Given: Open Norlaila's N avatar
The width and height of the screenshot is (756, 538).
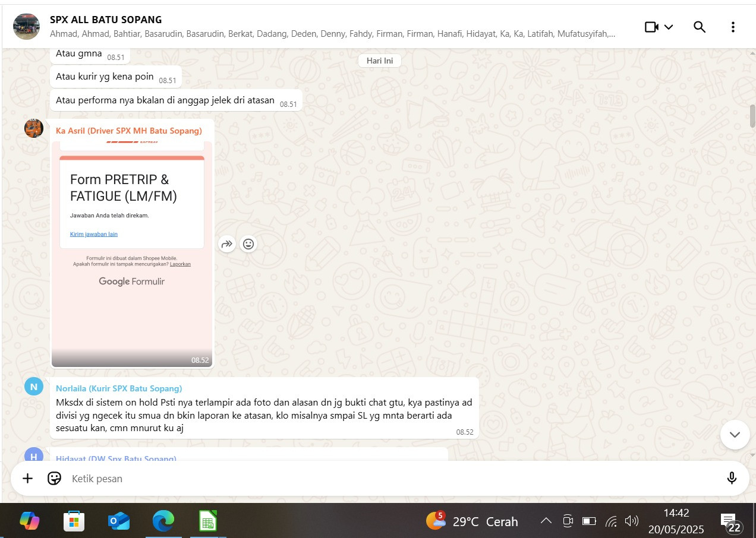Looking at the screenshot, I should coord(34,387).
